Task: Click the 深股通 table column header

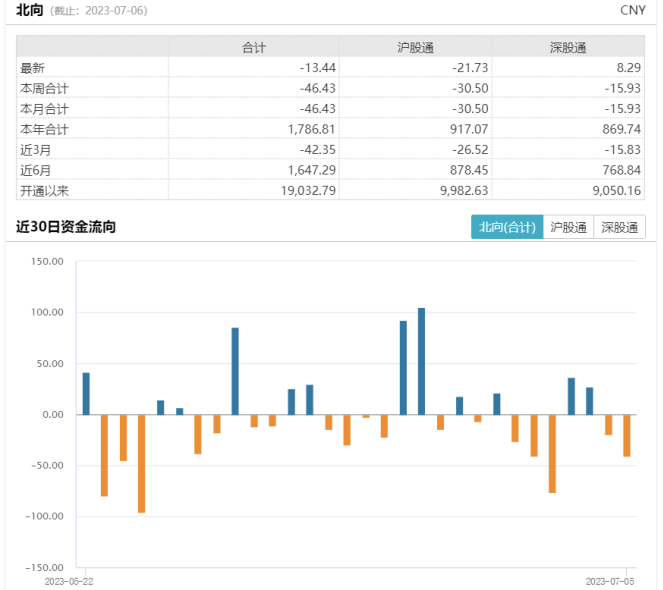Action: 568,47
